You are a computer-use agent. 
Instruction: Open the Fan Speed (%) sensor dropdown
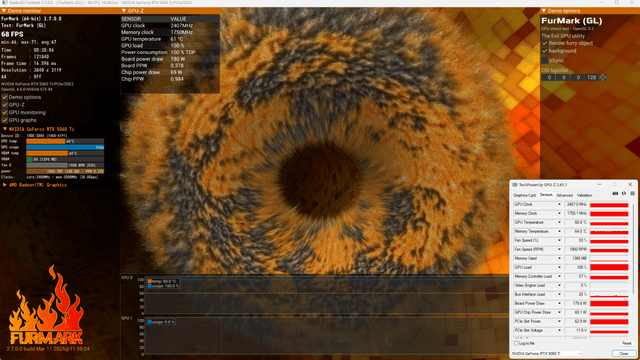point(559,240)
